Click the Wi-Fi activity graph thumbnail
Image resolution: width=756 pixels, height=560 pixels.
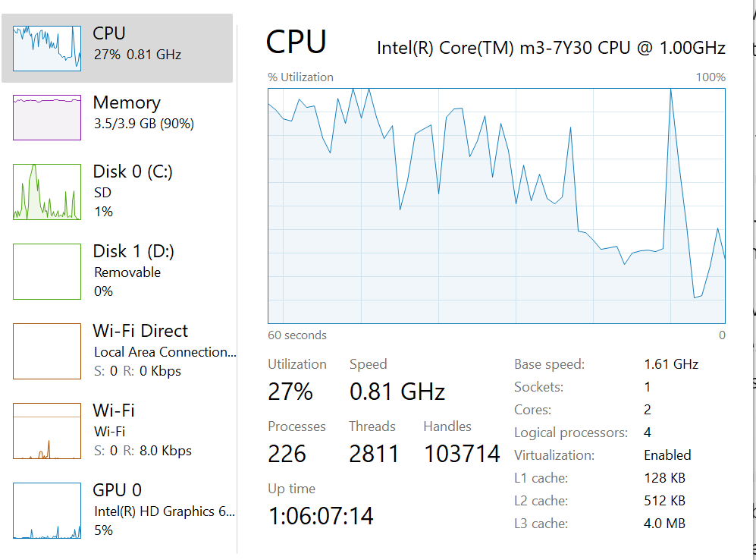pos(46,431)
